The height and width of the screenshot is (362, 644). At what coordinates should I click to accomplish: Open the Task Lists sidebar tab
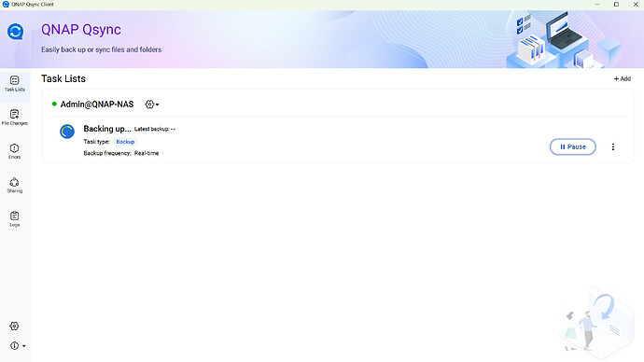15,84
